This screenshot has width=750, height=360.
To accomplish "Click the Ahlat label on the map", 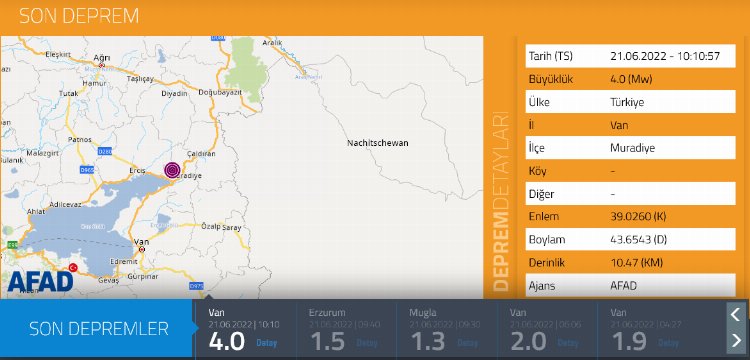I will [35, 211].
